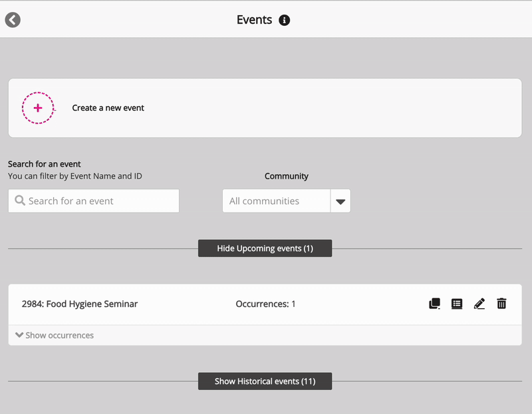
Task: Open the list view icon for event 2984
Action: click(x=457, y=304)
